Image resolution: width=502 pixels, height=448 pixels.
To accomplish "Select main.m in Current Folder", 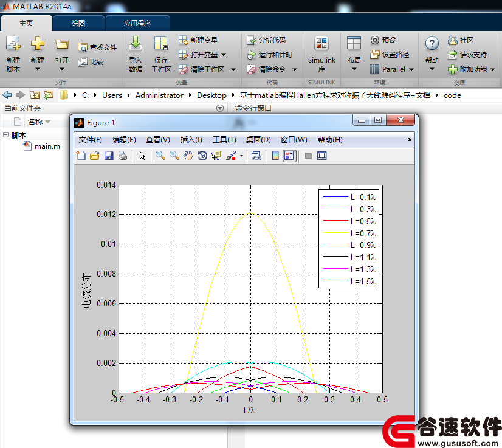I will (41, 146).
